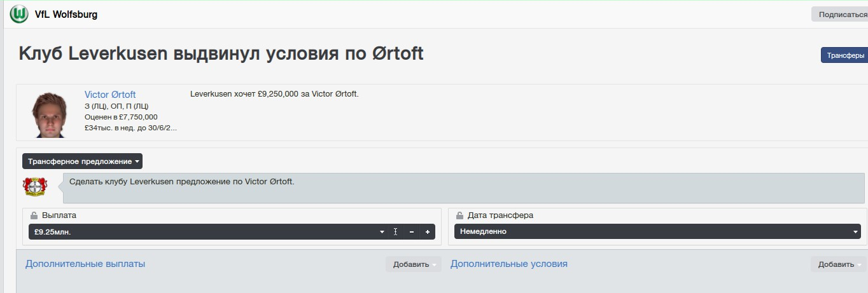Image resolution: width=868 pixels, height=293 pixels.
Task: Click Добавить under Дополнительные выплаты
Action: coord(412,264)
